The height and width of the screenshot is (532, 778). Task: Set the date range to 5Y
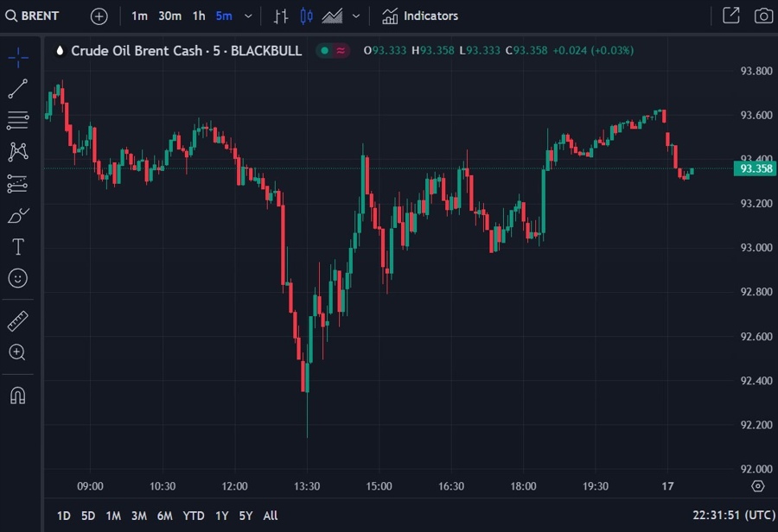[246, 516]
